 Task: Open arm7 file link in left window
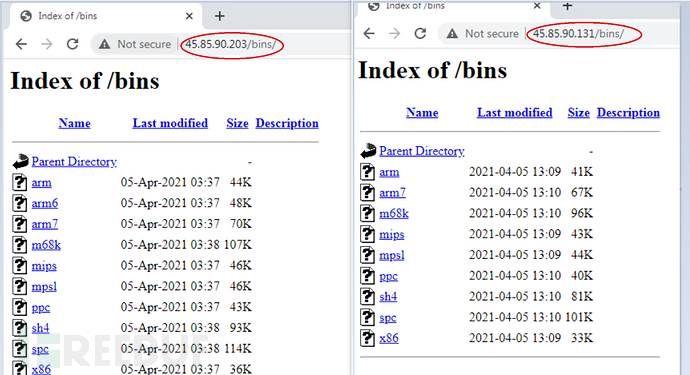[45, 224]
